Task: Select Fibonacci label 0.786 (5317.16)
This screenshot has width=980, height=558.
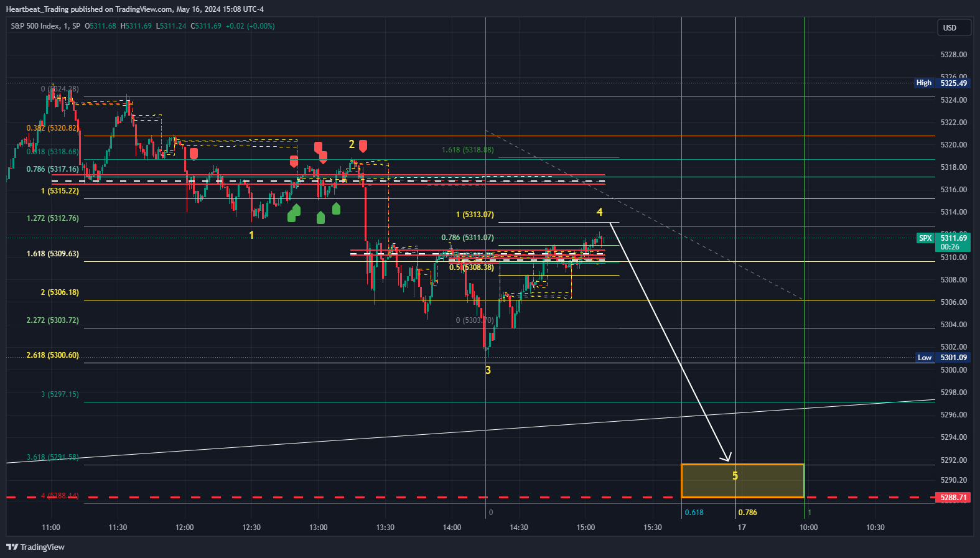Action: [x=53, y=169]
